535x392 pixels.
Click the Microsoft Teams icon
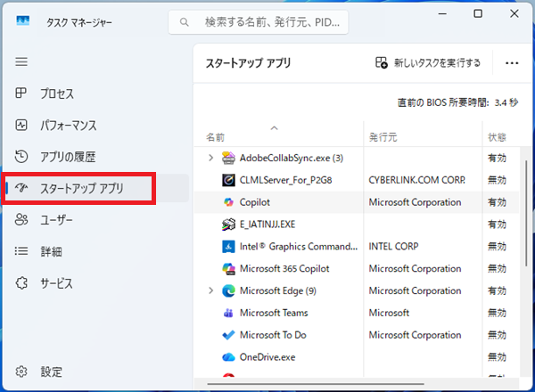pyautogui.click(x=228, y=313)
